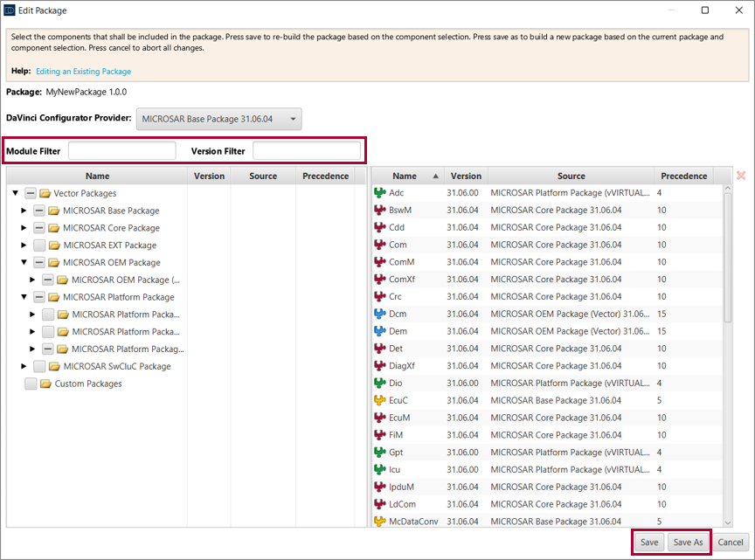Collapse the Vector Packages tree node
The height and width of the screenshot is (560, 755).
pyautogui.click(x=16, y=193)
